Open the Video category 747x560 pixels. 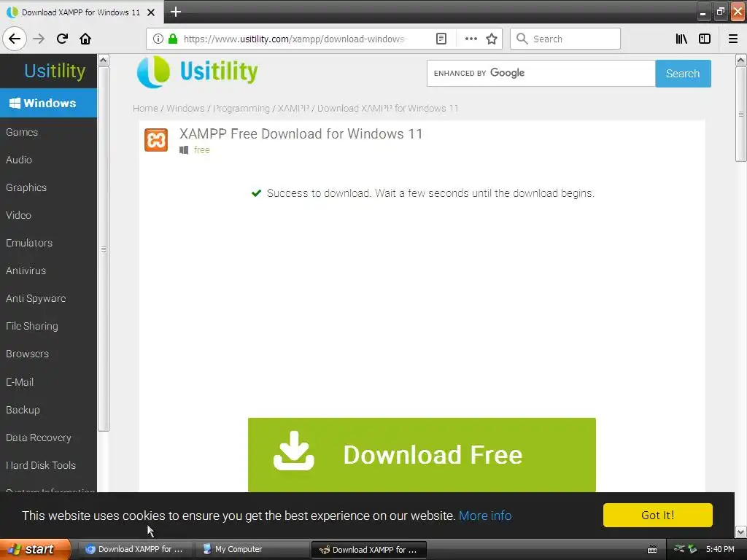click(x=18, y=215)
